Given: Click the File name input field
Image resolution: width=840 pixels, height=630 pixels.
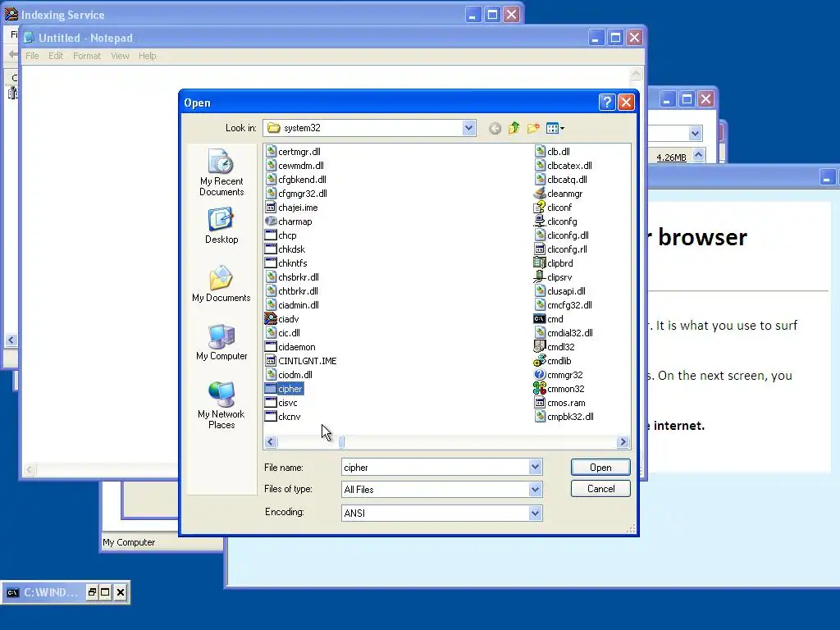Looking at the screenshot, I should pos(435,467).
